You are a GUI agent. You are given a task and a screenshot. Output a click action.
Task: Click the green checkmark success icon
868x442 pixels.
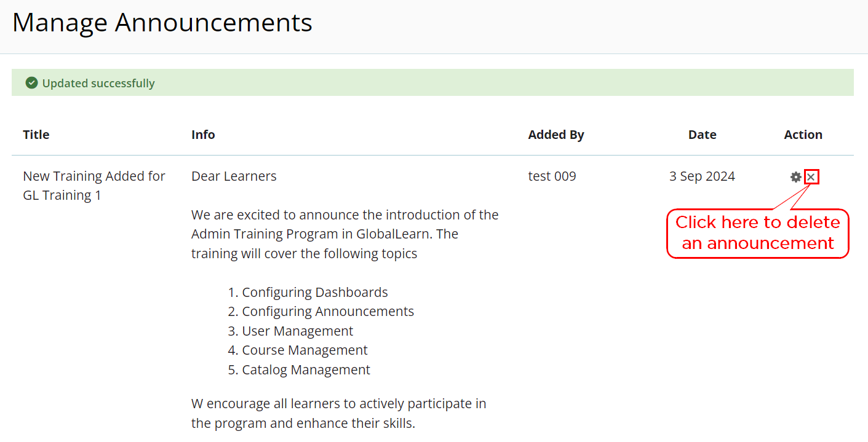[x=31, y=83]
